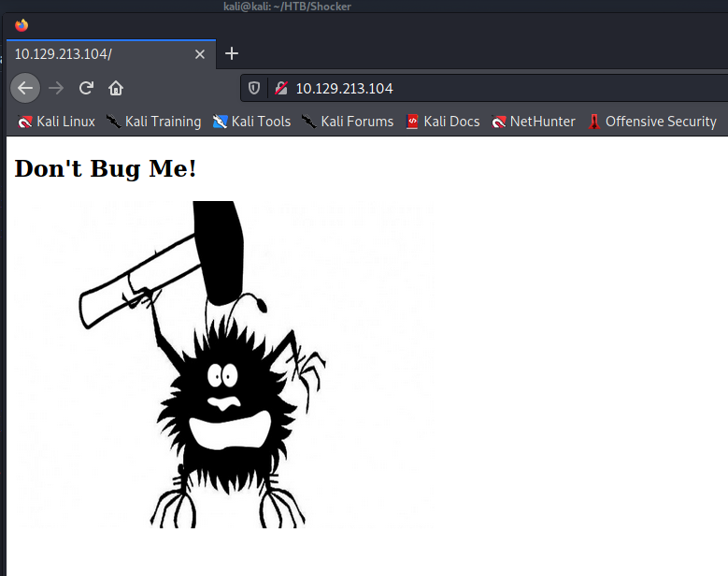Visit the Kali Tools bookmark
This screenshot has width=728, height=576.
click(251, 122)
